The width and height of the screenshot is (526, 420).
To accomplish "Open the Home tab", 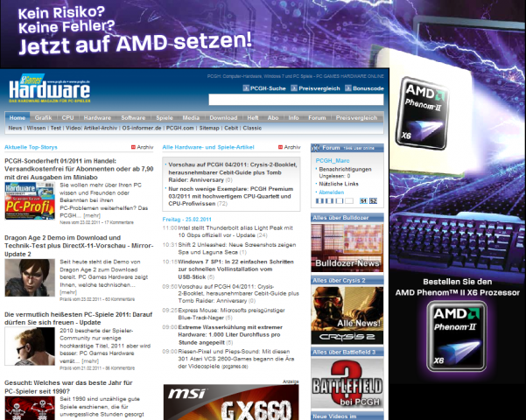I will click(18, 118).
